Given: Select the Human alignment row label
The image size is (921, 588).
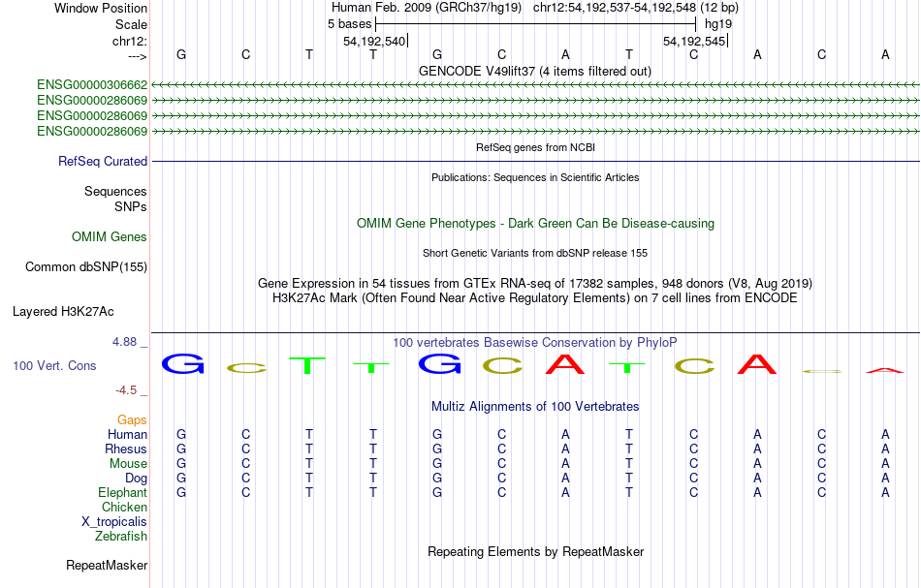Looking at the screenshot, I should tap(127, 434).
